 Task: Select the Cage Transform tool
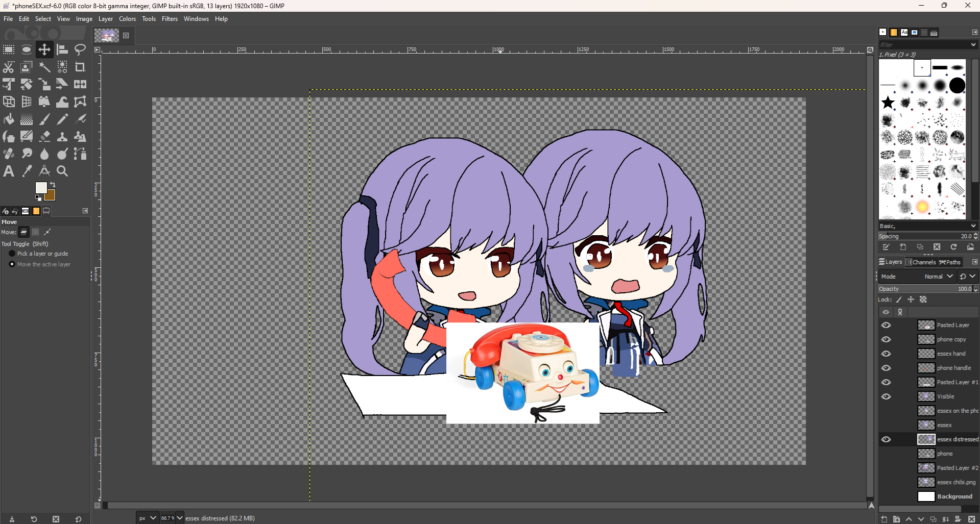point(80,102)
